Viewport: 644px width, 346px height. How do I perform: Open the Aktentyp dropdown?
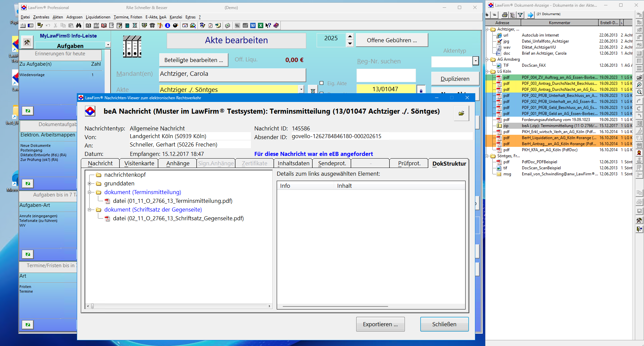pyautogui.click(x=475, y=61)
